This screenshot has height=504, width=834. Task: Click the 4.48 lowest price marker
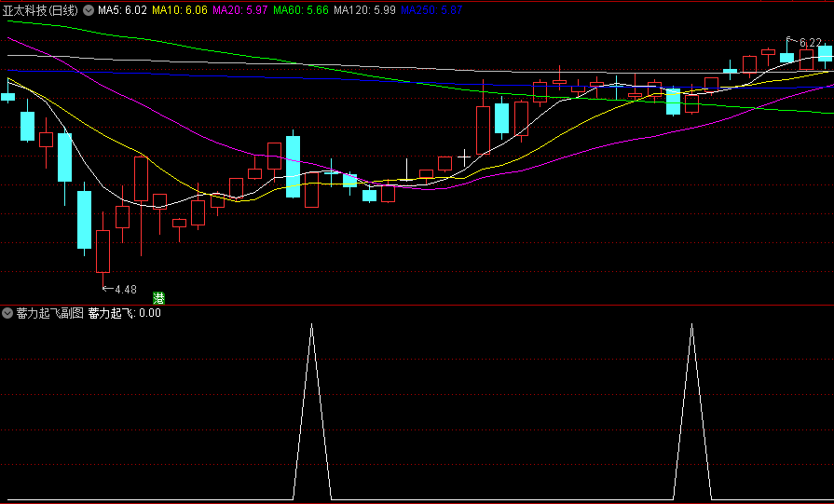[x=119, y=289]
